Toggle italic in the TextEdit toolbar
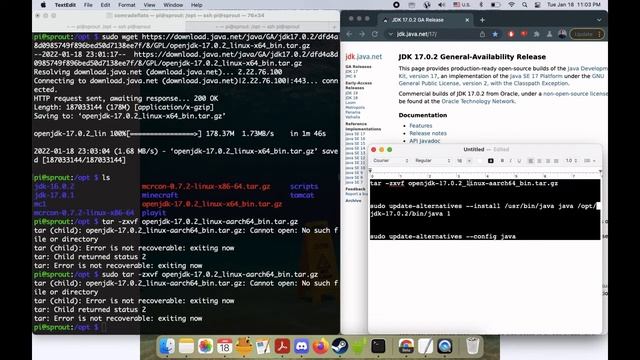The image size is (640, 360). (x=510, y=161)
